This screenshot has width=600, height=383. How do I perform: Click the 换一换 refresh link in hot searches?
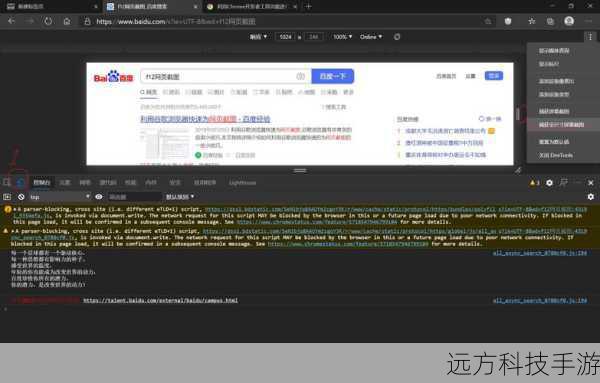490,119
